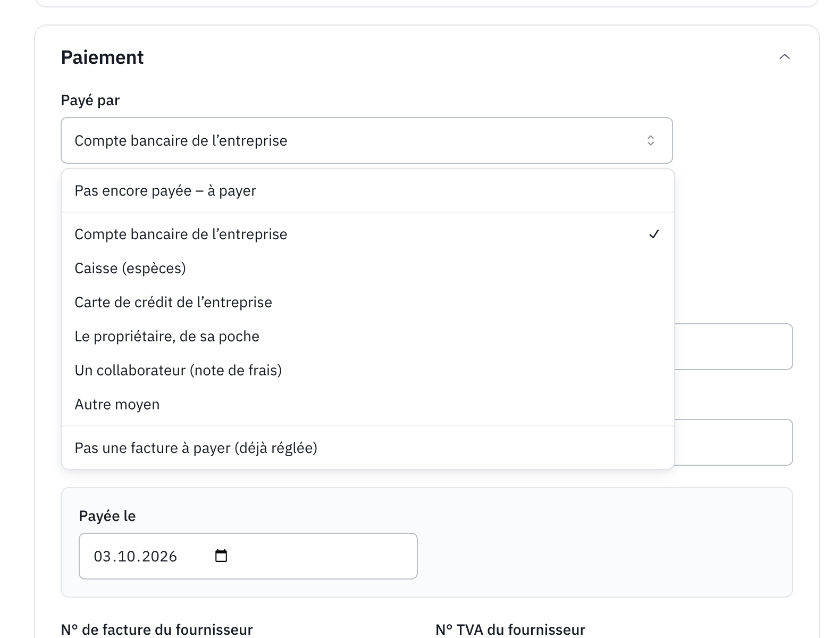This screenshot has width=840, height=638.
Task: Select "Le propriétaire, de sa poche"
Action: tap(368, 337)
